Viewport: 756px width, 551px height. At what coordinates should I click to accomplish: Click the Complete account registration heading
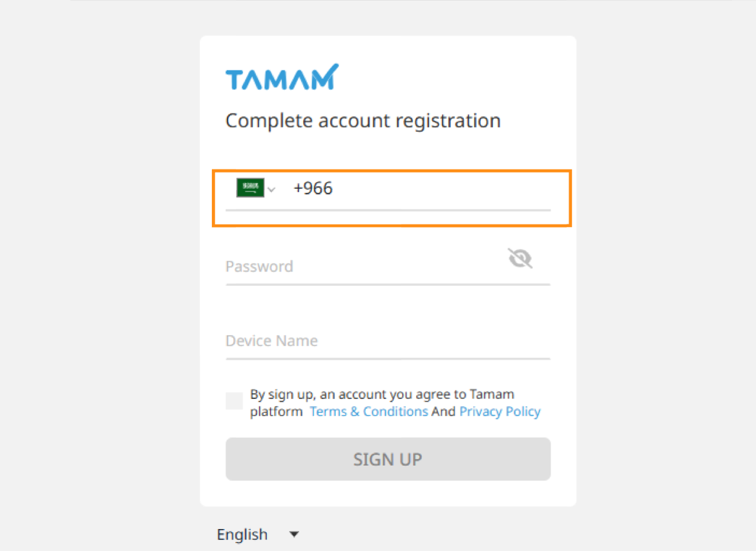(363, 121)
